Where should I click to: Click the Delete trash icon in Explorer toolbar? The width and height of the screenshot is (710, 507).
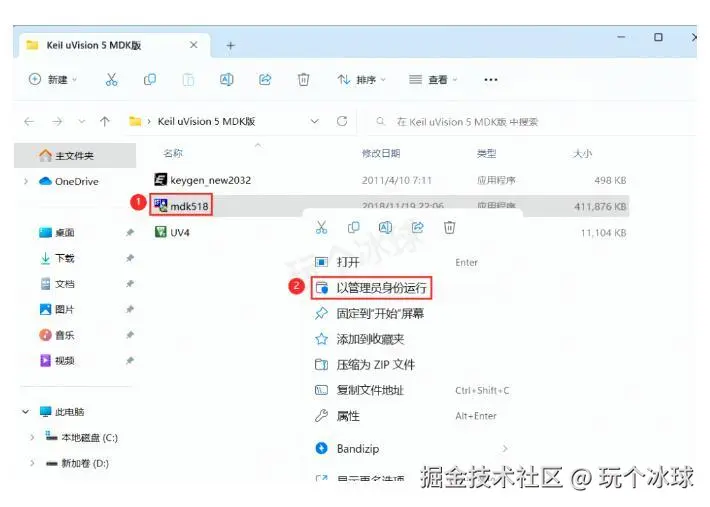[x=303, y=80]
